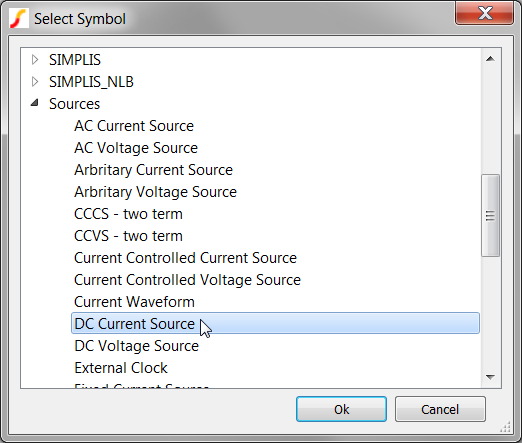The width and height of the screenshot is (522, 443).
Task: Click the scrollbar up arrow
Action: 490,59
